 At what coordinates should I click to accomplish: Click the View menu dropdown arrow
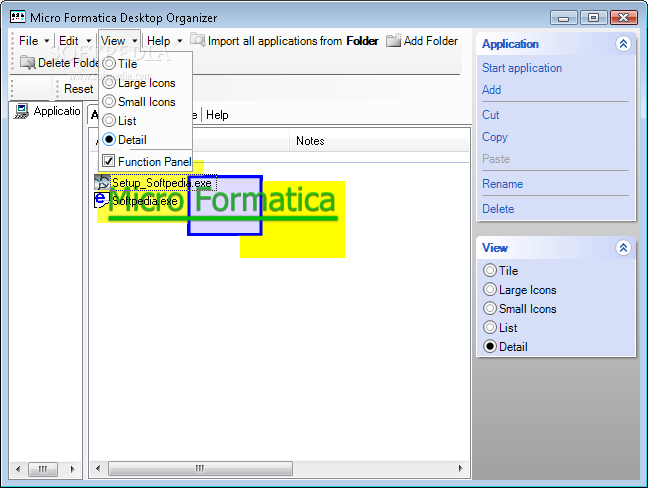135,41
